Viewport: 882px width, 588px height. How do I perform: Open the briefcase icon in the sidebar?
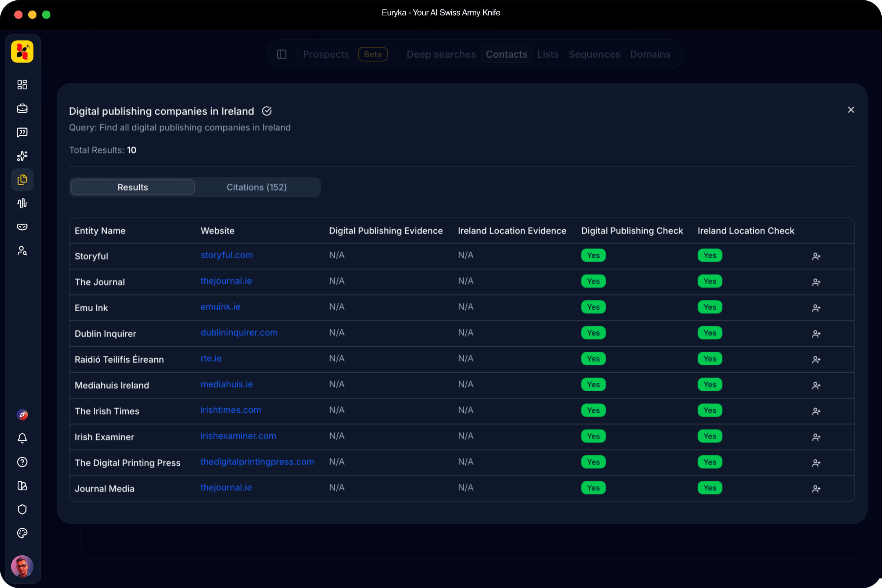click(x=22, y=108)
